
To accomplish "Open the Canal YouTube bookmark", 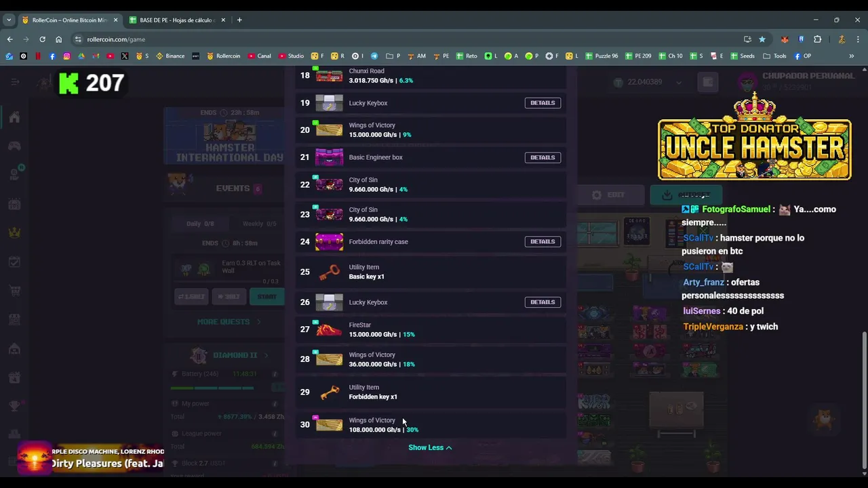I will tap(259, 56).
